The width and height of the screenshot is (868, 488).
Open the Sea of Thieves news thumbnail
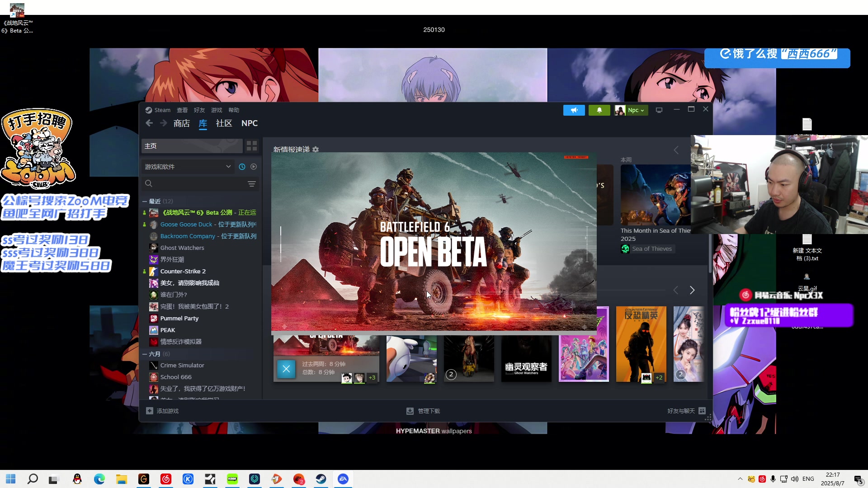(656, 195)
